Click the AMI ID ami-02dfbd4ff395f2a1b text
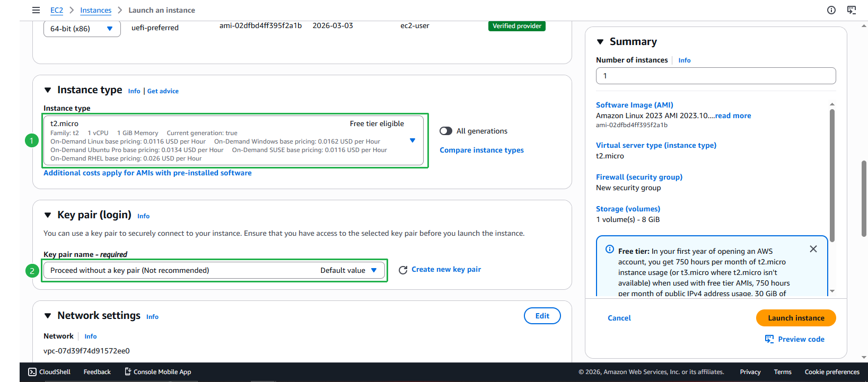Screen dimensions: 868x382 pos(261,25)
